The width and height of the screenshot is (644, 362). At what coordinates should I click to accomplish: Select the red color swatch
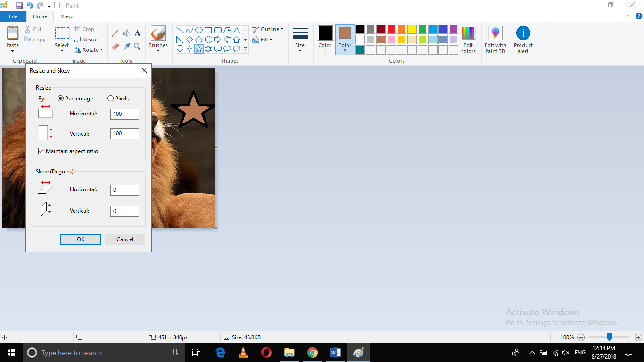tap(391, 29)
